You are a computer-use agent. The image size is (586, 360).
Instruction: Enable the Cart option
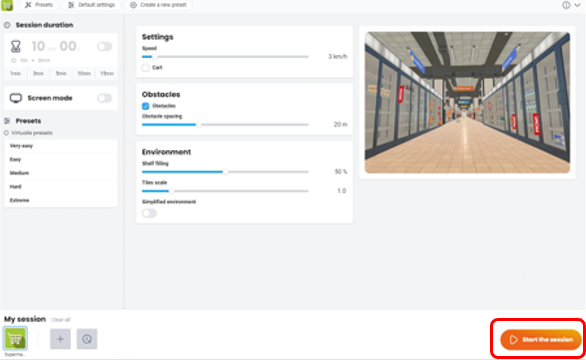(x=145, y=68)
